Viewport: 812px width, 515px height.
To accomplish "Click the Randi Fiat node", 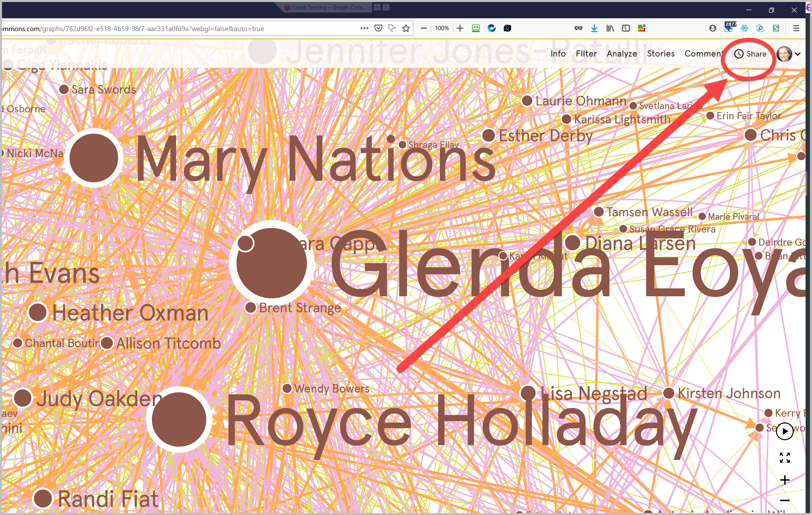I will tap(43, 498).
